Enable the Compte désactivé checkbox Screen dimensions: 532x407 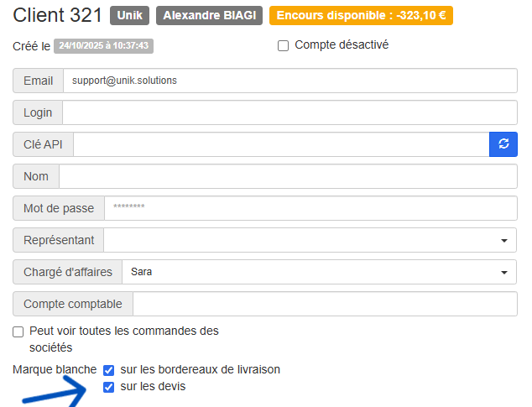click(x=284, y=45)
